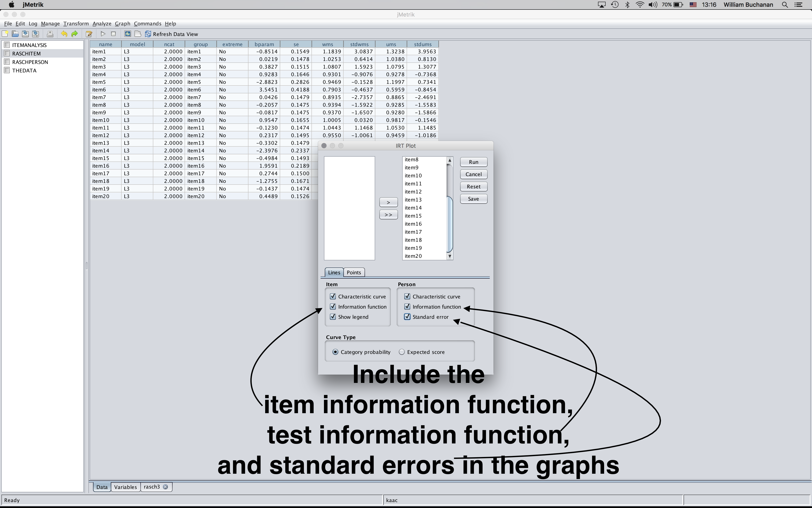Image resolution: width=812 pixels, height=508 pixels.
Task: Click the blank folder tab icon
Action: coord(138,34)
